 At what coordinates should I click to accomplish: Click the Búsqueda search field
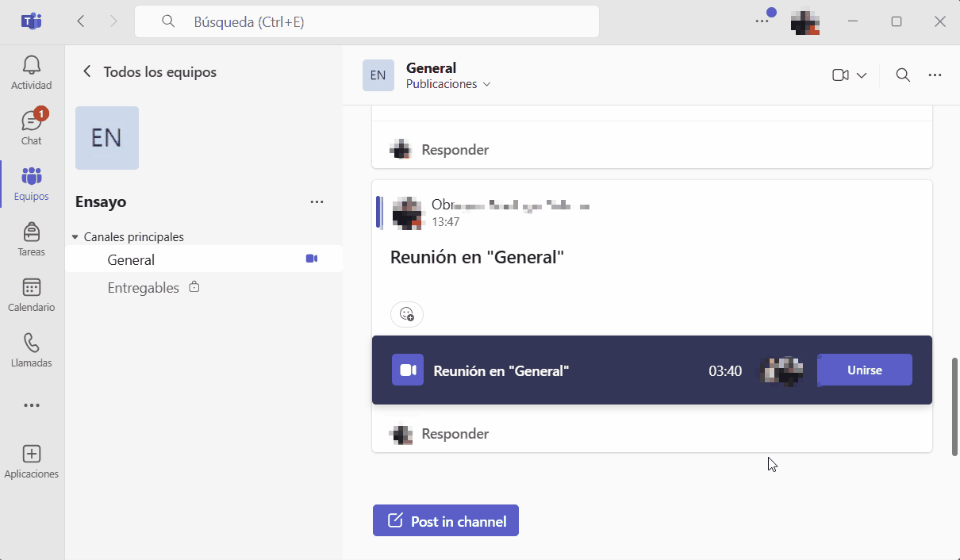[367, 21]
